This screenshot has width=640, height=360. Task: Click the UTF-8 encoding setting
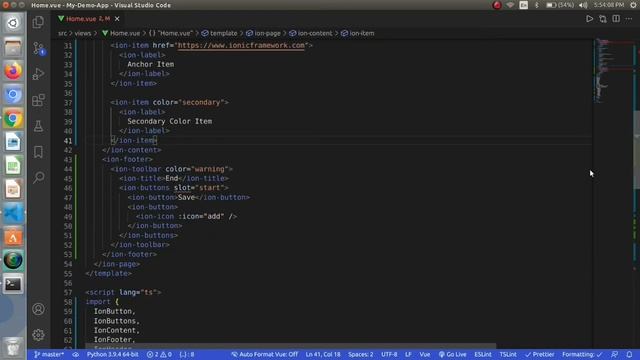tap(389, 354)
